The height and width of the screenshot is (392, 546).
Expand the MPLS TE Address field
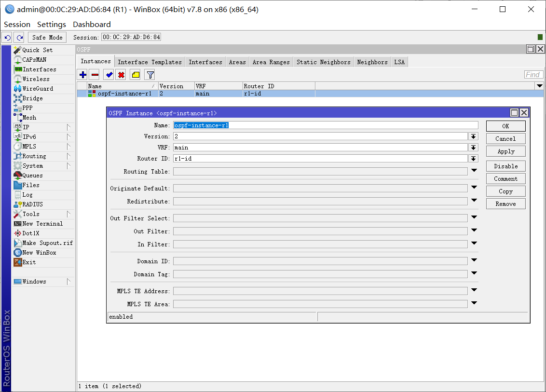coord(474,290)
